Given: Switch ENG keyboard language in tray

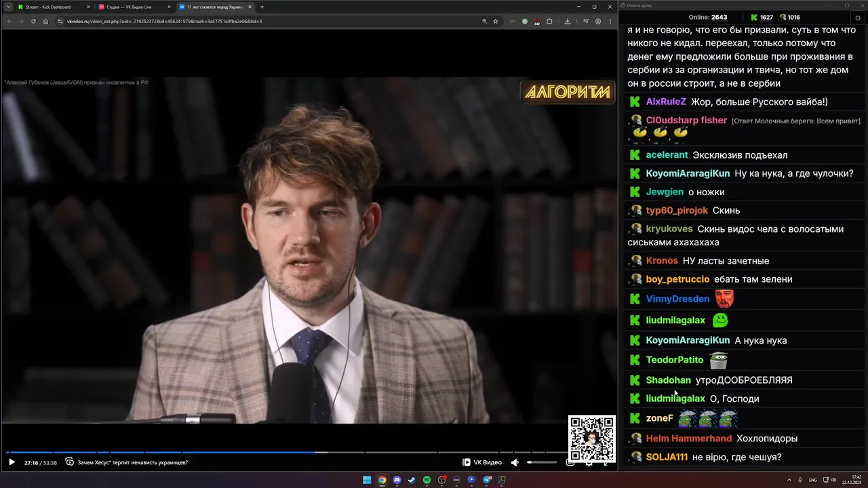Looking at the screenshot, I should tap(813, 480).
